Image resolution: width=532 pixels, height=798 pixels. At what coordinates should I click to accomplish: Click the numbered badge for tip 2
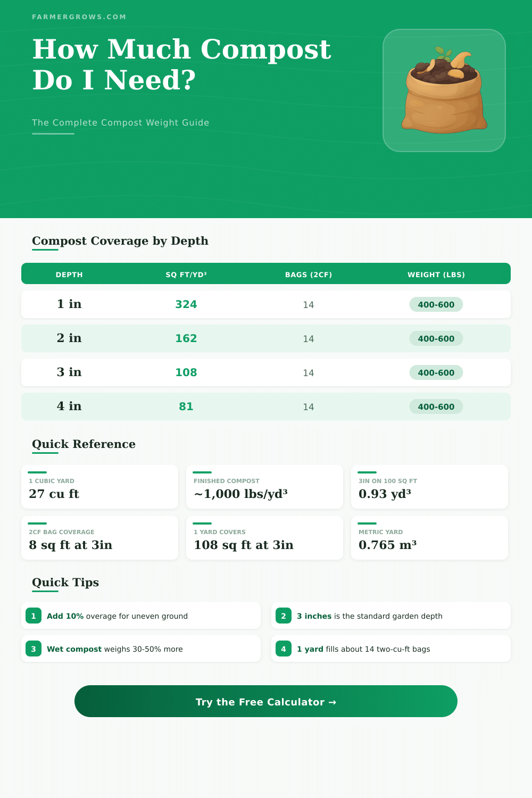tap(284, 616)
